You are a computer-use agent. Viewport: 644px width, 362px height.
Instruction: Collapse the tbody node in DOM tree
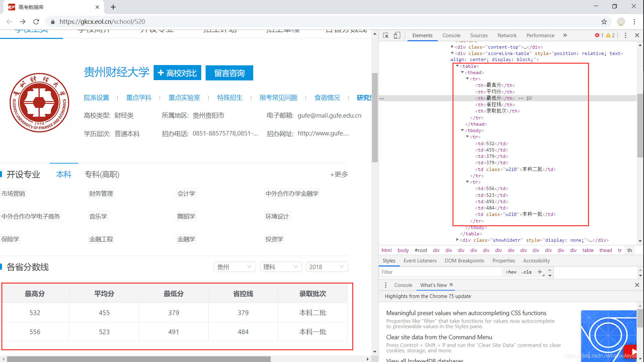pyautogui.click(x=462, y=130)
